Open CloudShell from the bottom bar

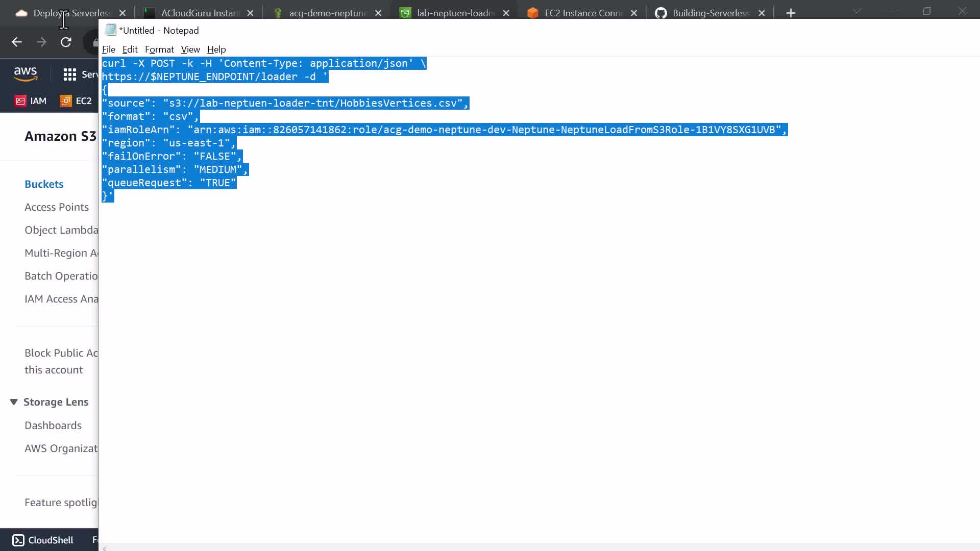(43, 540)
